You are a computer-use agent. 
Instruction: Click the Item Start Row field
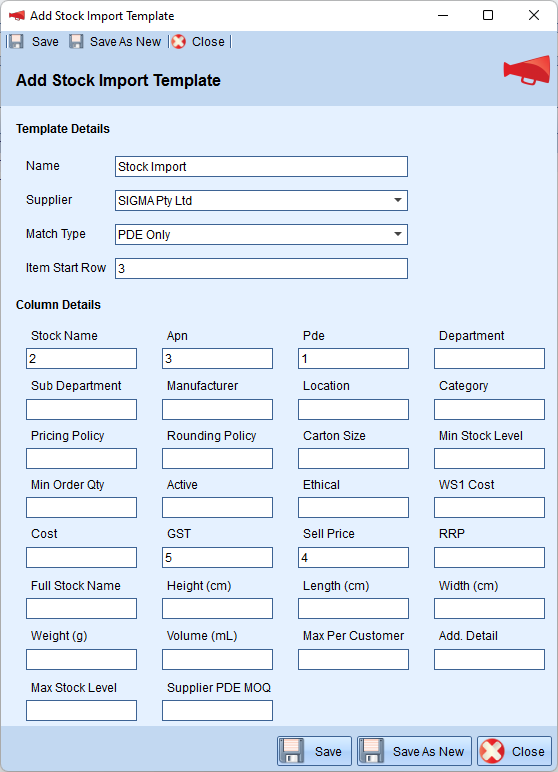click(261, 268)
